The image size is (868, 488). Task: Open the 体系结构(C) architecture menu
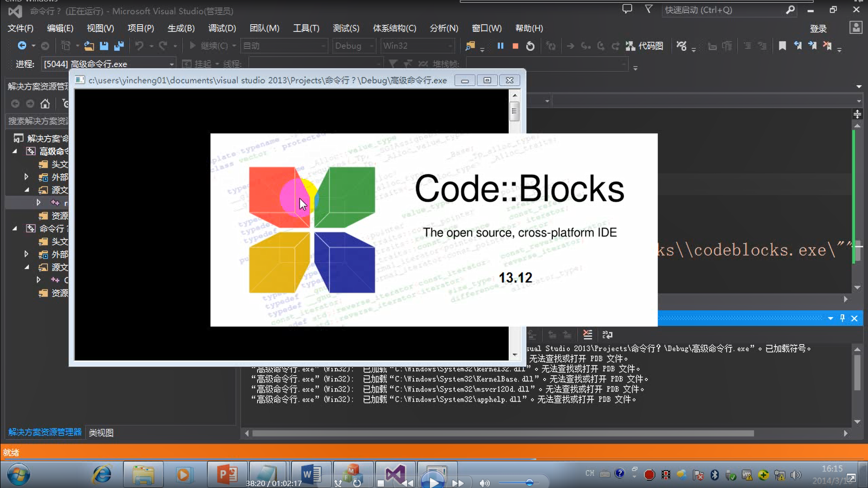[x=394, y=28]
